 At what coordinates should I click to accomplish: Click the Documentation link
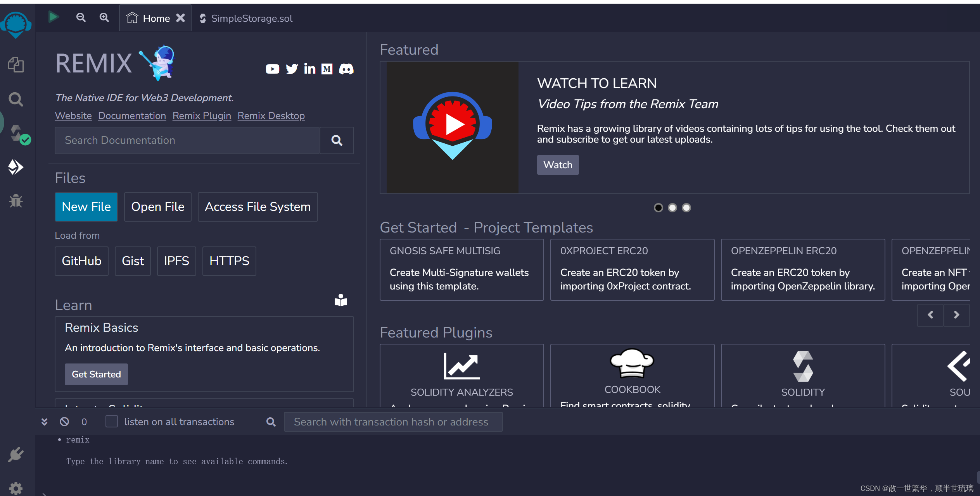(132, 116)
